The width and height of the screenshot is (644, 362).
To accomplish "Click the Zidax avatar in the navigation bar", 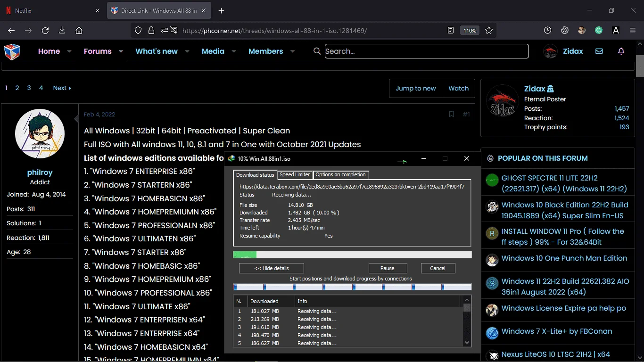I will (x=551, y=51).
